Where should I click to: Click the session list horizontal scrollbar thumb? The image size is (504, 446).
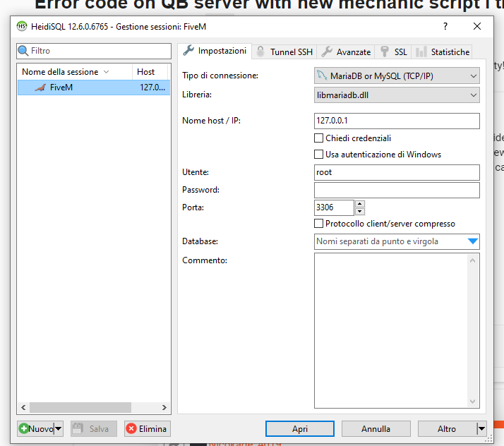click(x=80, y=407)
